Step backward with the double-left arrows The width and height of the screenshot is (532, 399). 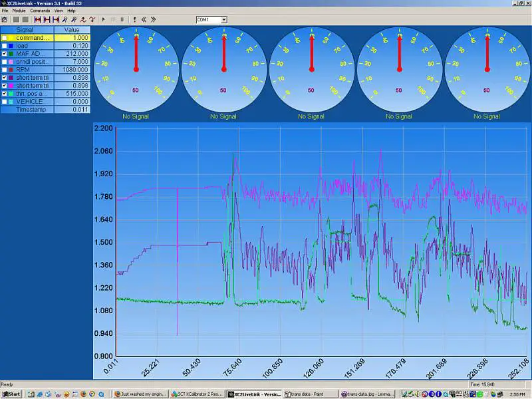pos(144,20)
